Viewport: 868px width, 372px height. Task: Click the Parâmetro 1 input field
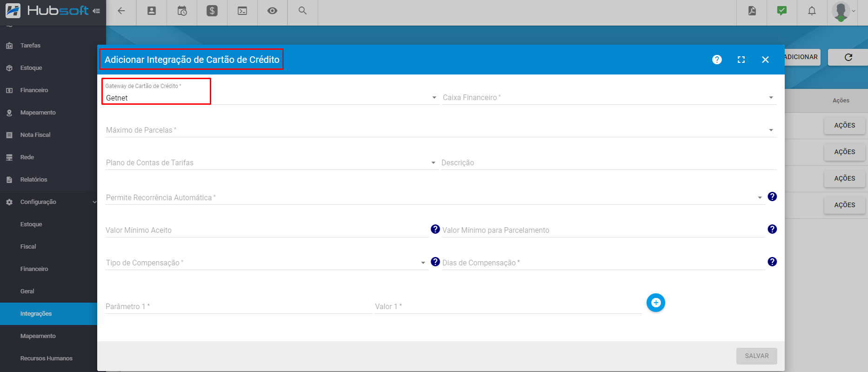[239, 306]
